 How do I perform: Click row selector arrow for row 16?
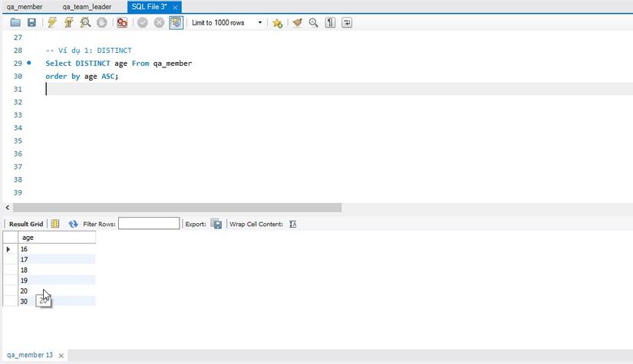pos(8,249)
